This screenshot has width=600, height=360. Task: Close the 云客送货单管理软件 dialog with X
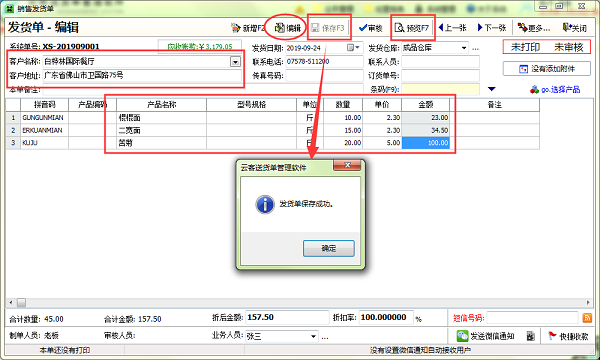347,165
